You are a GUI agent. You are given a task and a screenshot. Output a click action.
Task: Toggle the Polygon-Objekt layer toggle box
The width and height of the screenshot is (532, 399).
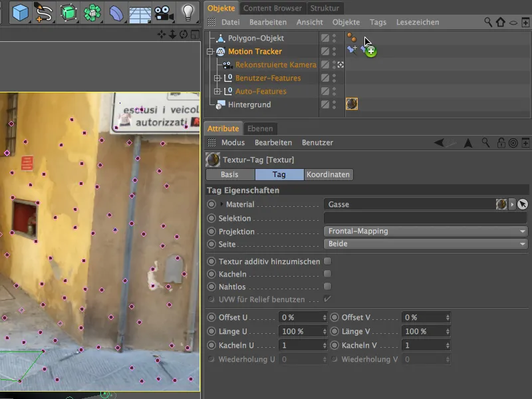325,38
